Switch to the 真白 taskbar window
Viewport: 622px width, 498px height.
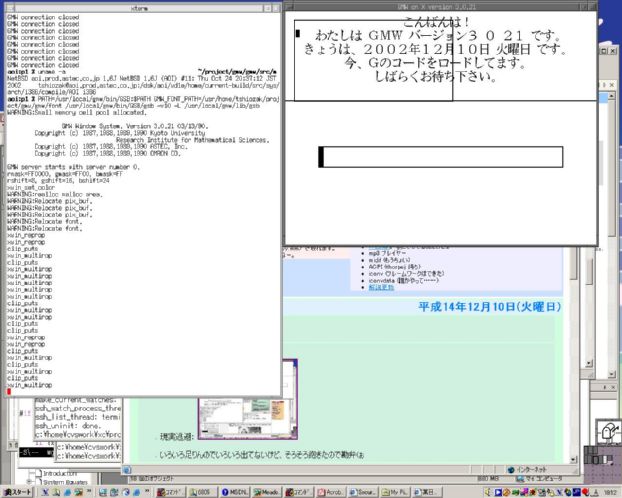coord(427,492)
